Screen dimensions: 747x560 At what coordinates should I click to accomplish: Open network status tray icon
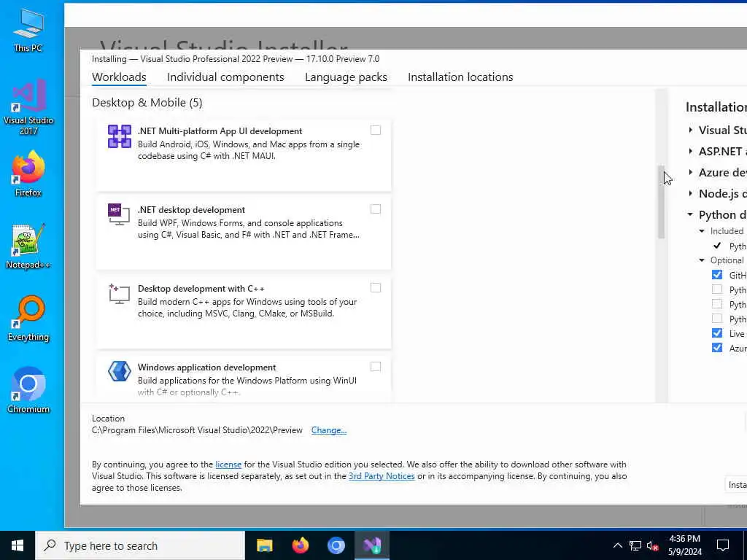tap(635, 545)
